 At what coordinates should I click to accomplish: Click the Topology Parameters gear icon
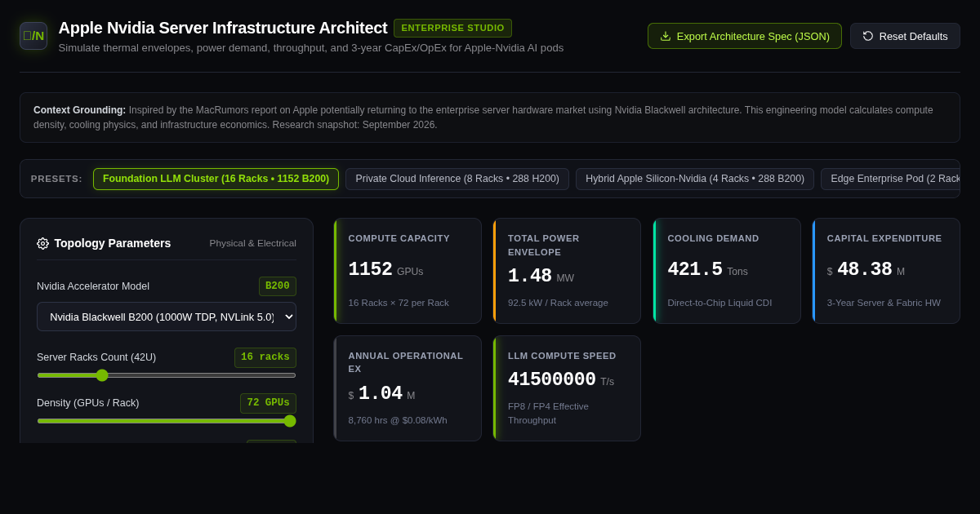pos(42,243)
